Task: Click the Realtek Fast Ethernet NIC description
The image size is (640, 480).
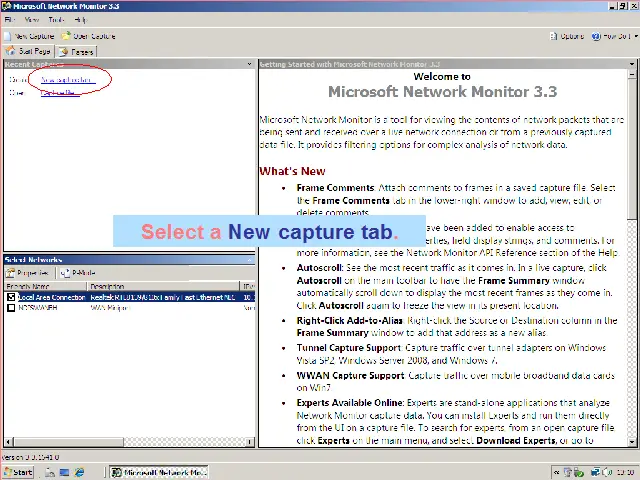Action: 163,297
